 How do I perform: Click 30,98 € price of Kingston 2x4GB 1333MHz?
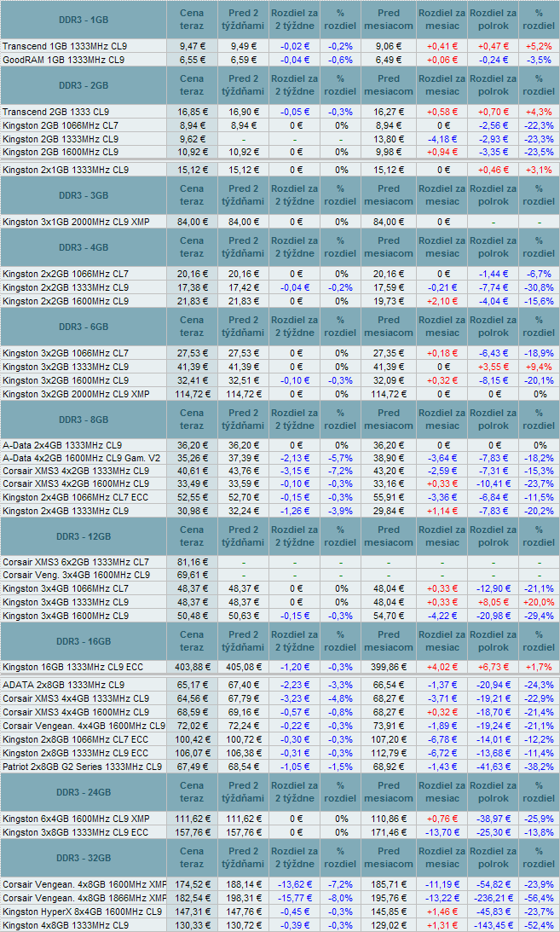point(194,511)
